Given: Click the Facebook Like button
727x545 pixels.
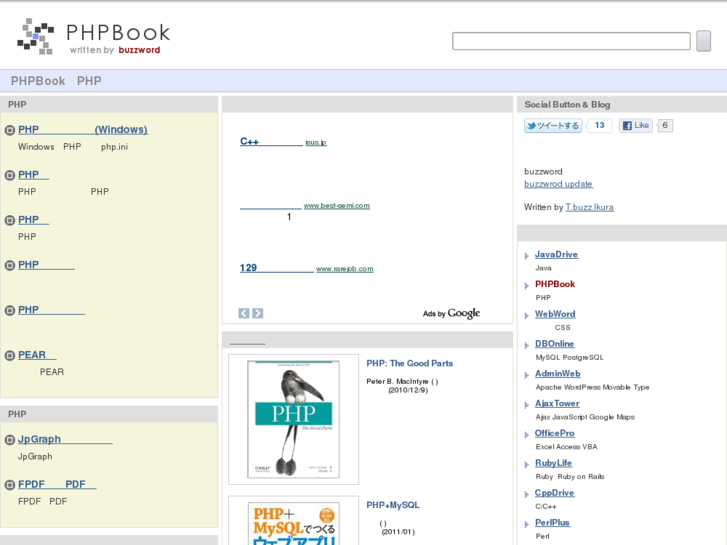Looking at the screenshot, I should [x=636, y=126].
